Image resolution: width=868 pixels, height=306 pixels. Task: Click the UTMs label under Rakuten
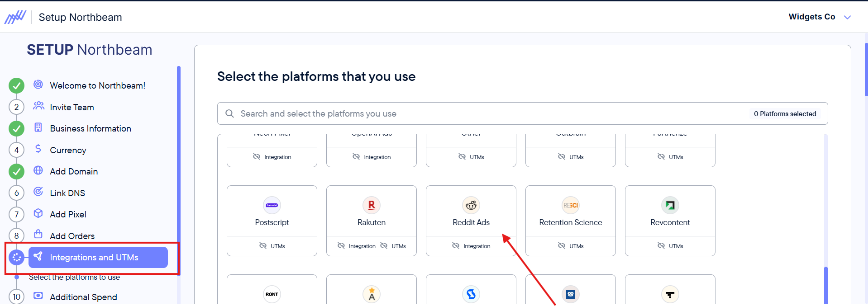[x=399, y=246]
